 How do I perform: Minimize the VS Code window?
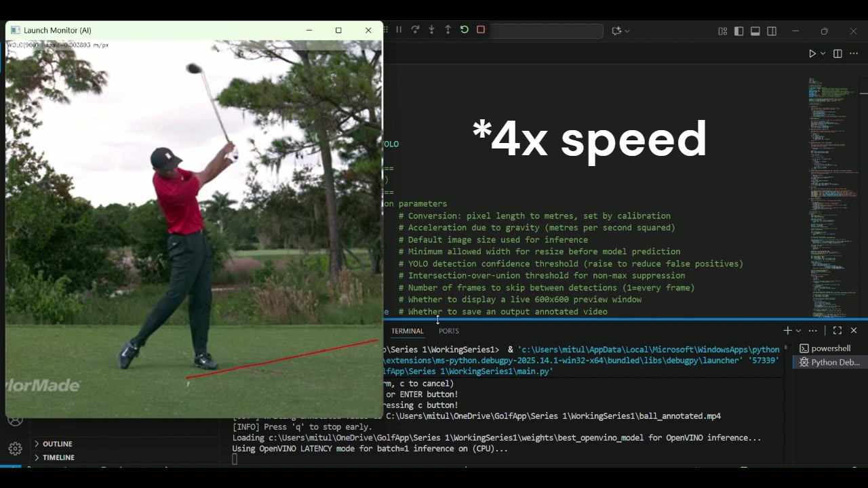(x=795, y=31)
